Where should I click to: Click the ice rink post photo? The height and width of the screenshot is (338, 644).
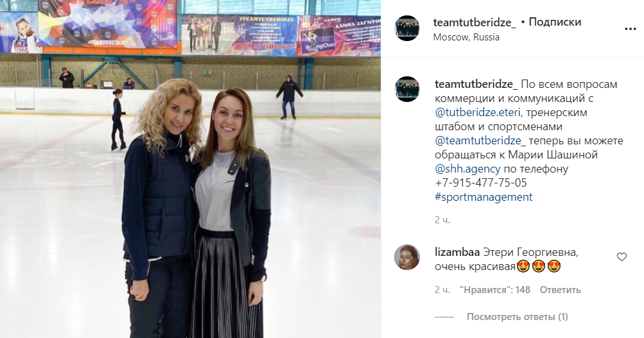191,169
